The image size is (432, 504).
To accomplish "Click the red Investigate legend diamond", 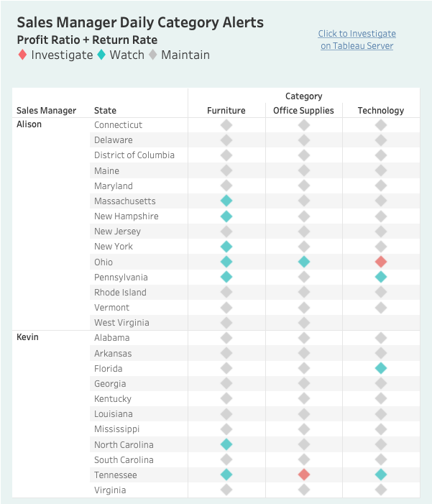I will [22, 55].
